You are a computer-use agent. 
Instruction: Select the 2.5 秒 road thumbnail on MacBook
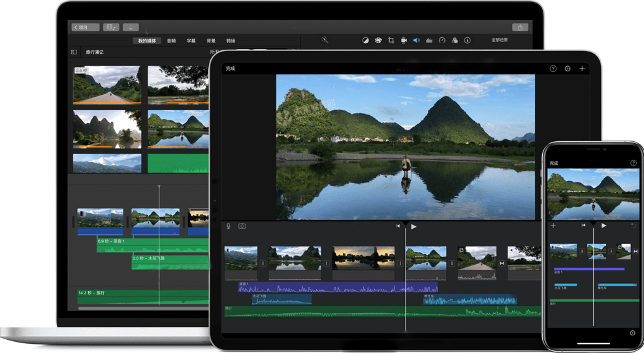pos(107,84)
